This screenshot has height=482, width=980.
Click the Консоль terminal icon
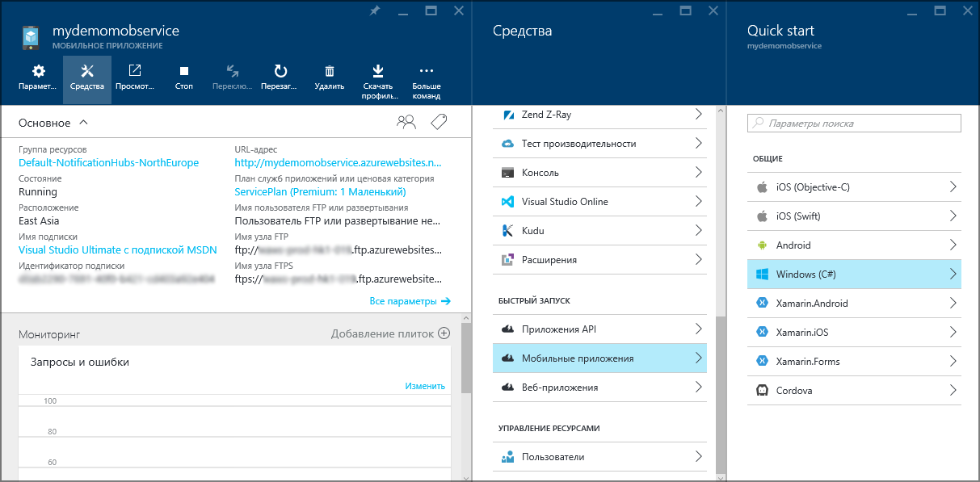tap(508, 173)
